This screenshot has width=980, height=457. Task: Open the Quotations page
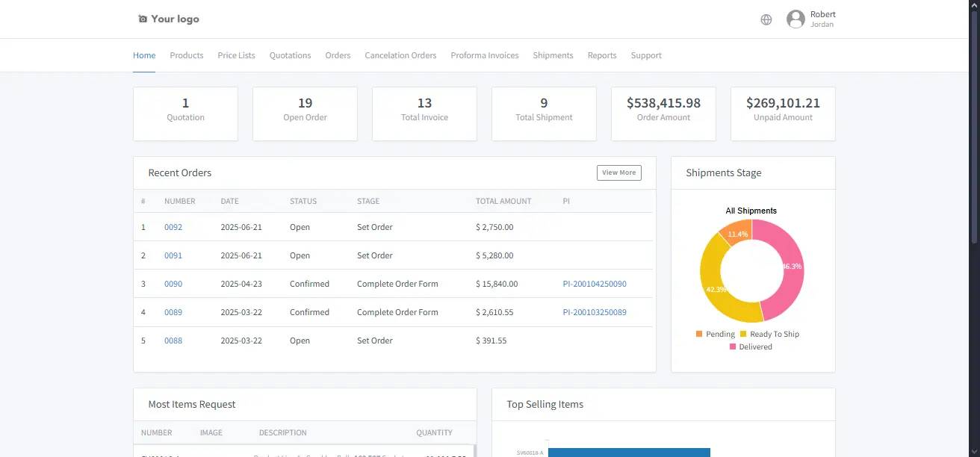290,55
